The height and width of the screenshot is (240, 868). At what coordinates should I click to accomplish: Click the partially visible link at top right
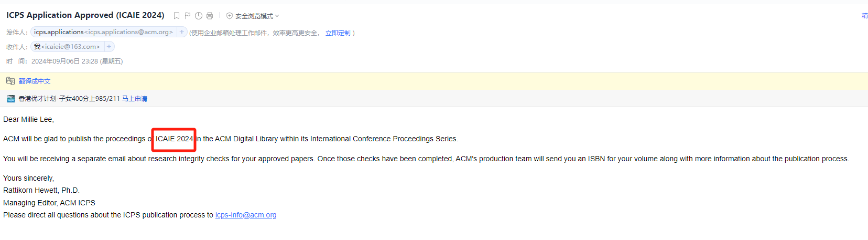pyautogui.click(x=865, y=16)
